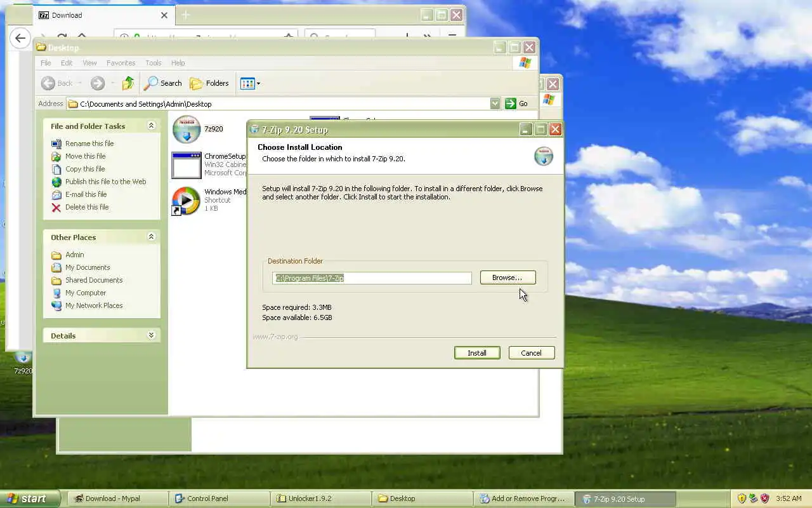Select the Windows Media Player shortcut icon
Image resolution: width=812 pixels, height=508 pixels.
coord(186,201)
